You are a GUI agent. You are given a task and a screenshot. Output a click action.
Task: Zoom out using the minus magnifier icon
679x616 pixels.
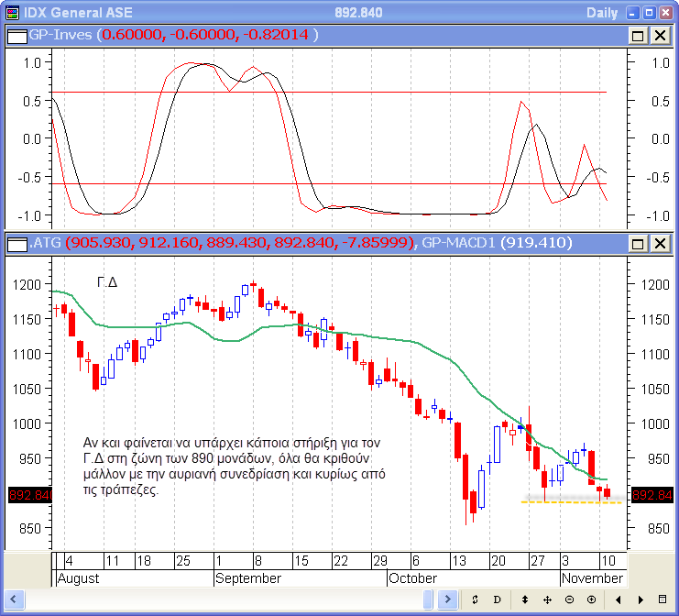click(569, 599)
